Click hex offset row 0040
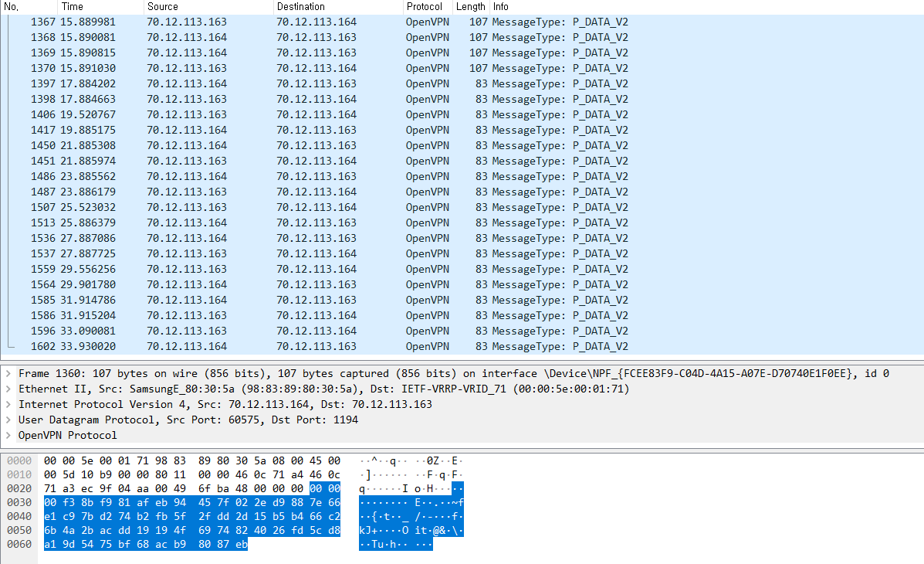 point(19,516)
